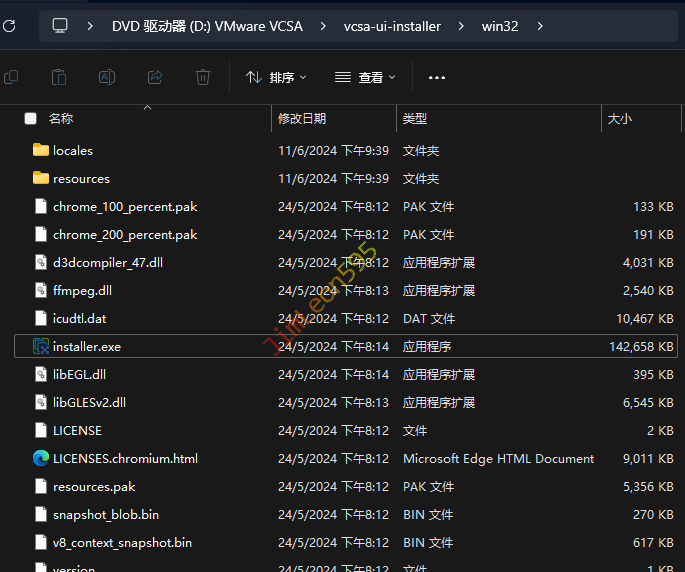Sort by 大小 column header
685x572 pixels.
pos(619,119)
